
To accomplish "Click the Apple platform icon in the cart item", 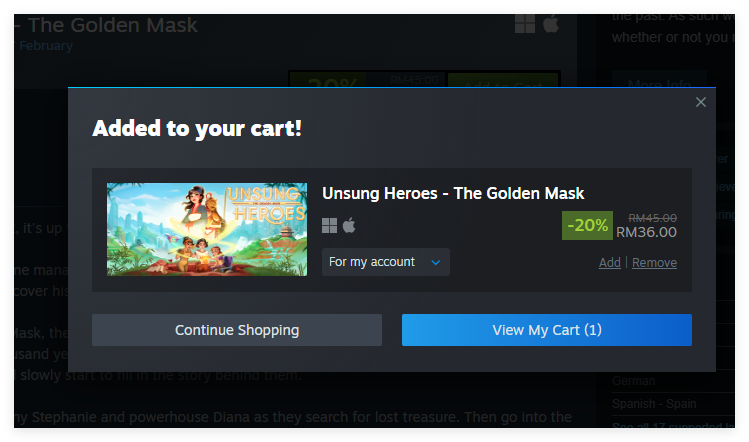I will click(x=349, y=225).
